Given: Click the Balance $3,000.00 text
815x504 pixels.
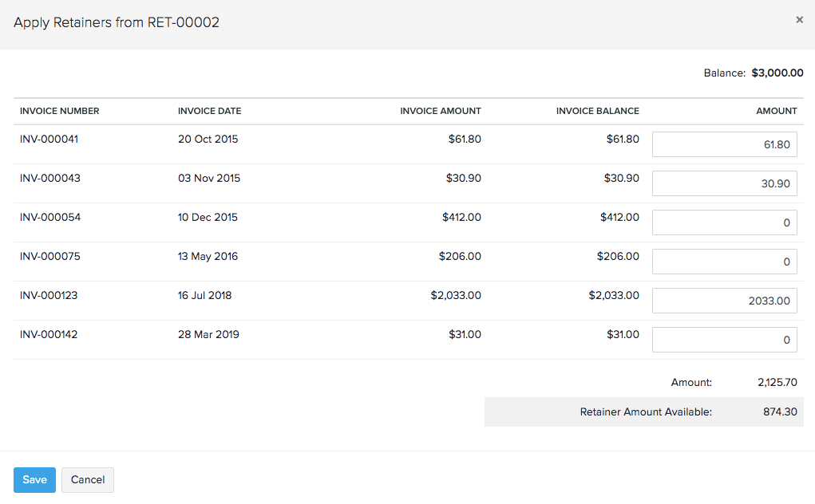Looking at the screenshot, I should [x=752, y=73].
